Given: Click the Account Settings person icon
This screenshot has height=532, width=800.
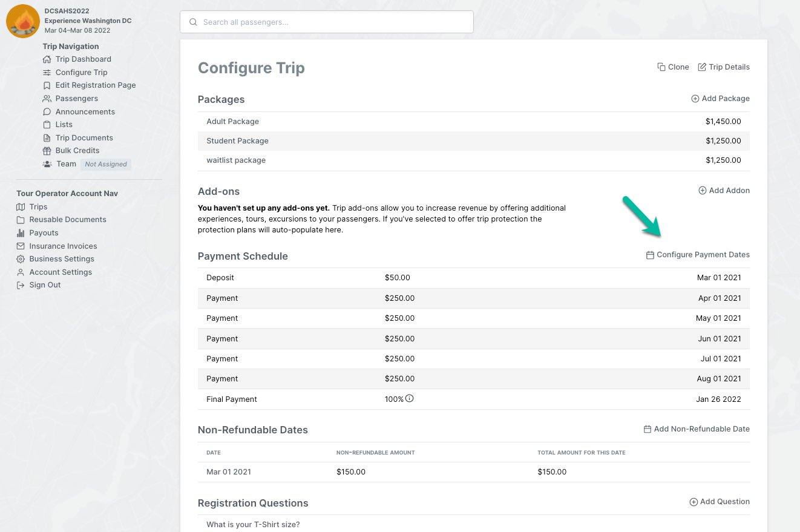Looking at the screenshot, I should point(21,272).
